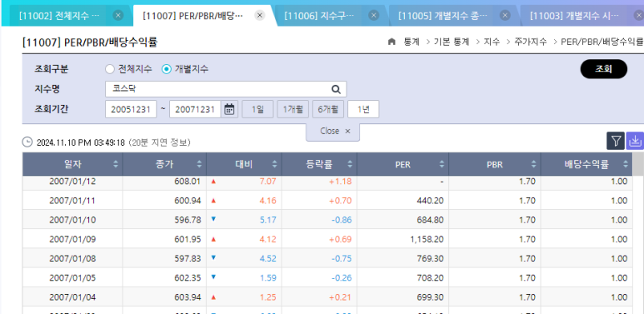Click the 2007/01/11 date cell

coord(72,201)
